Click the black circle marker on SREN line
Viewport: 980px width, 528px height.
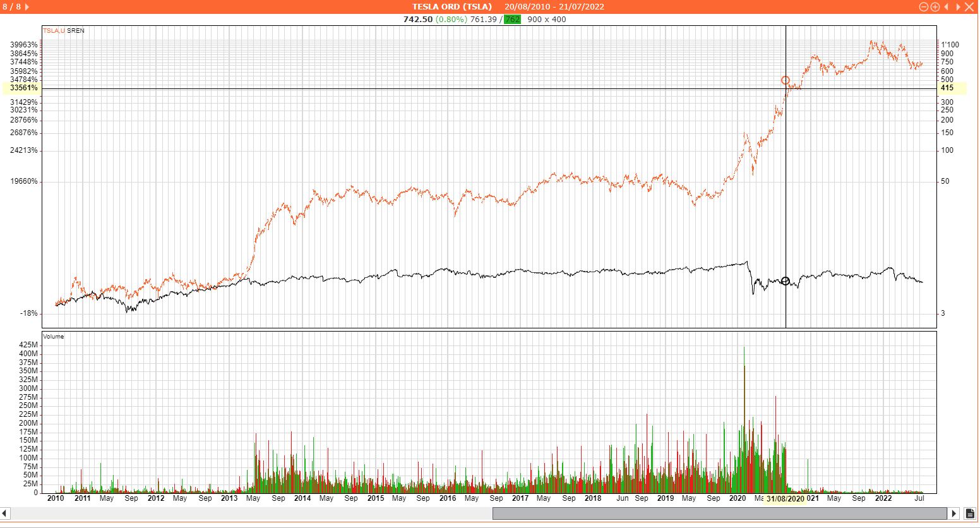point(786,281)
